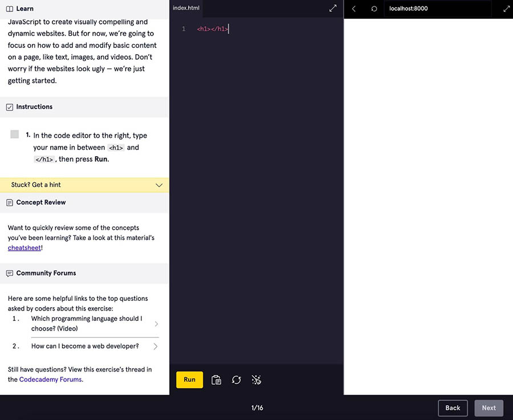The image size is (513, 420).
Task: Expand the browser preview to fullscreen
Action: pyautogui.click(x=506, y=9)
